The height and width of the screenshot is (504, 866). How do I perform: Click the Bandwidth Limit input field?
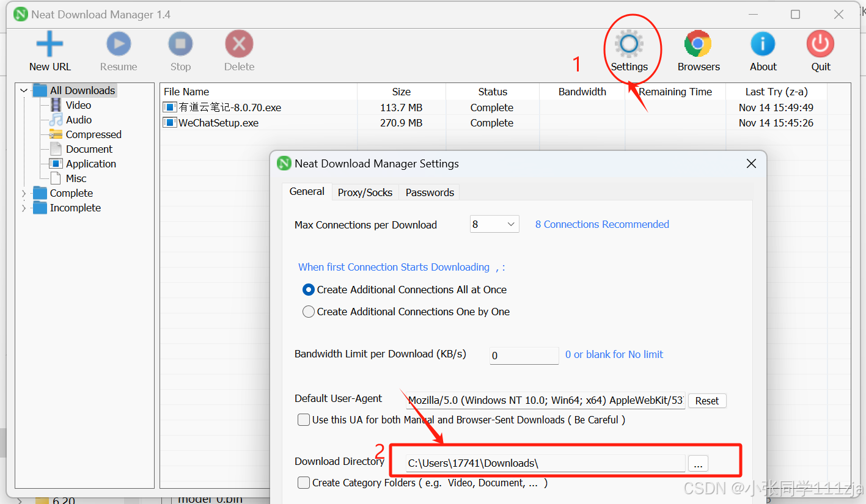[524, 355]
